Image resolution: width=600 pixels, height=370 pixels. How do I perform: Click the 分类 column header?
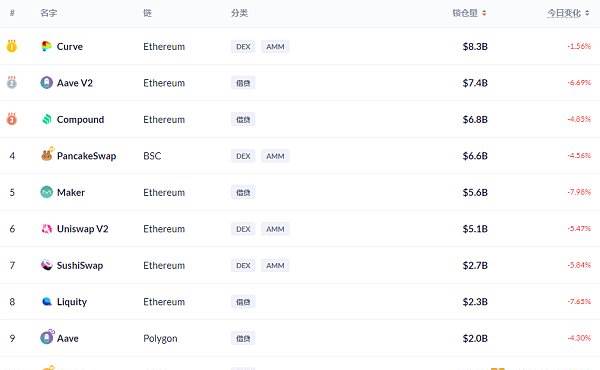[240, 13]
